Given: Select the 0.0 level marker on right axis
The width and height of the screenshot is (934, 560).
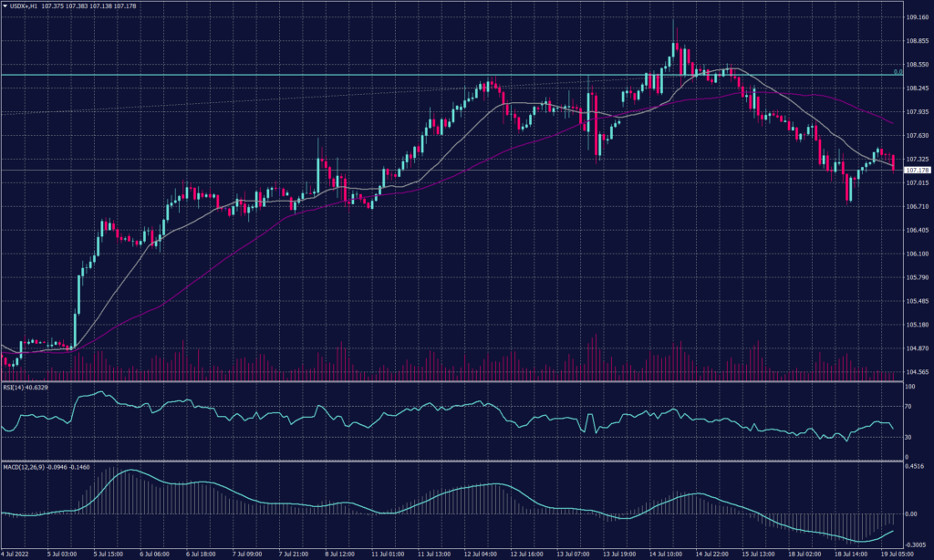Looking at the screenshot, I should pyautogui.click(x=898, y=71).
